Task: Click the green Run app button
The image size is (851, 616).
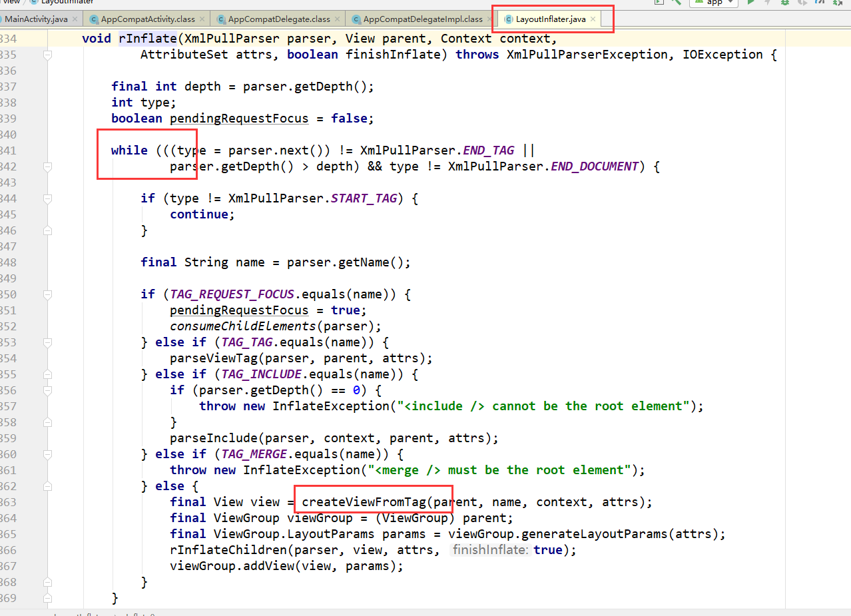Action: (750, 3)
